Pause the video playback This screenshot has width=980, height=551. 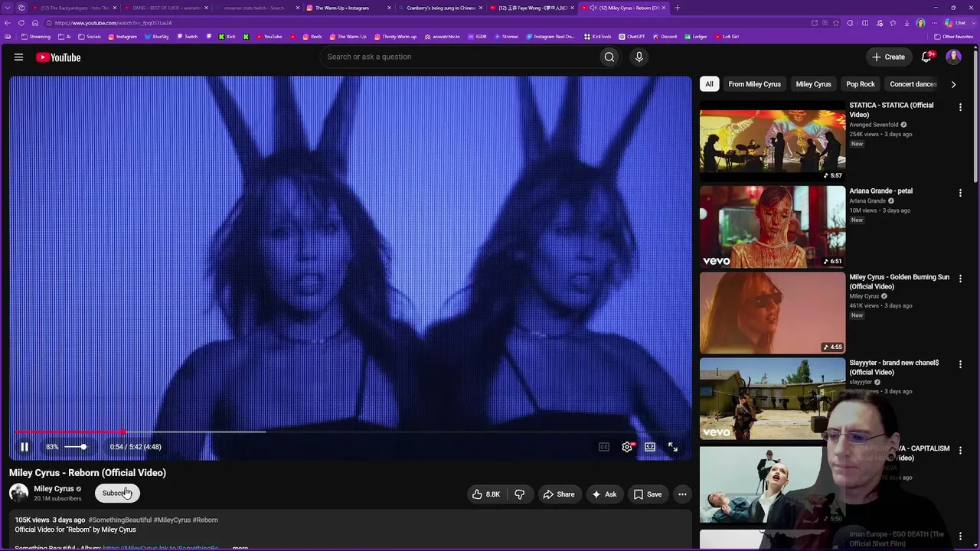tap(24, 447)
